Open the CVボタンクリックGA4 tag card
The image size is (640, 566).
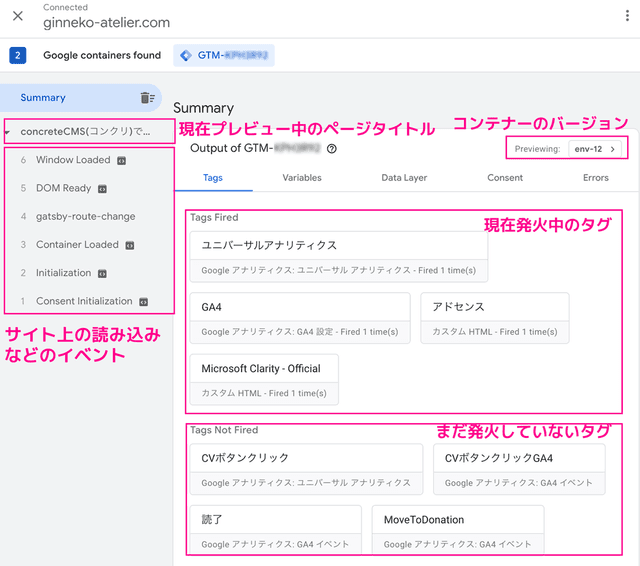coord(519,469)
